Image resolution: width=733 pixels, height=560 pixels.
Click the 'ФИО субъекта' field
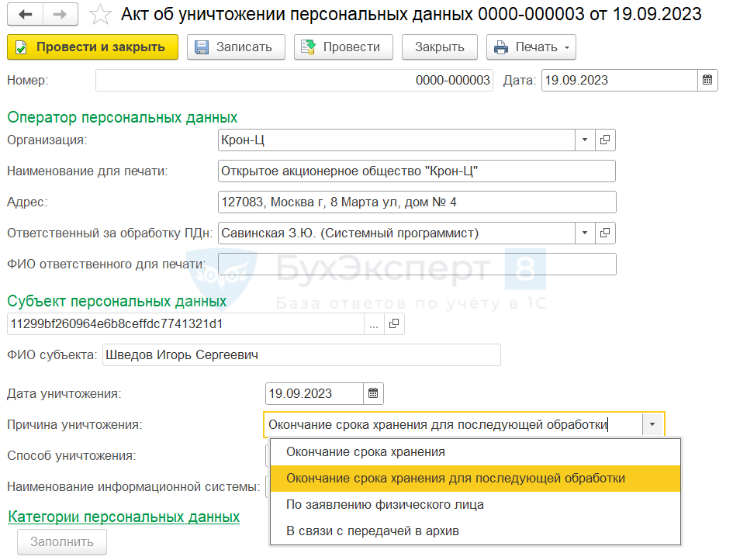coord(302,354)
